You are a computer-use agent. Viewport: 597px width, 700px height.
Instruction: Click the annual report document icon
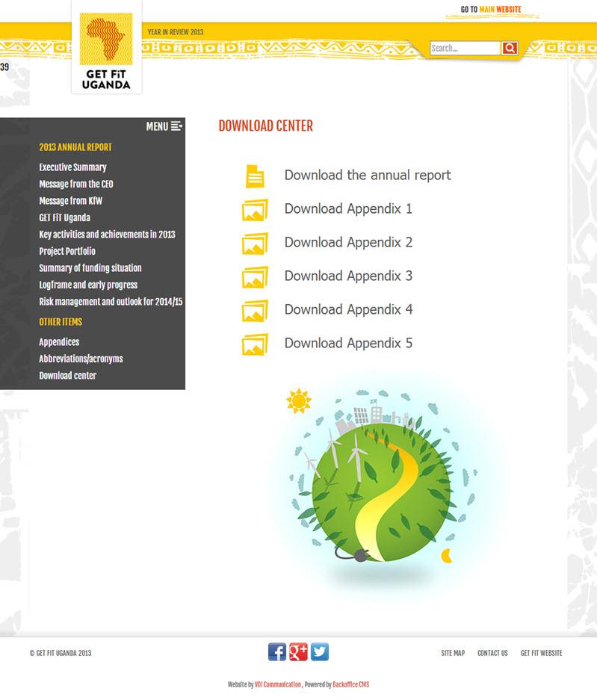pos(255,176)
